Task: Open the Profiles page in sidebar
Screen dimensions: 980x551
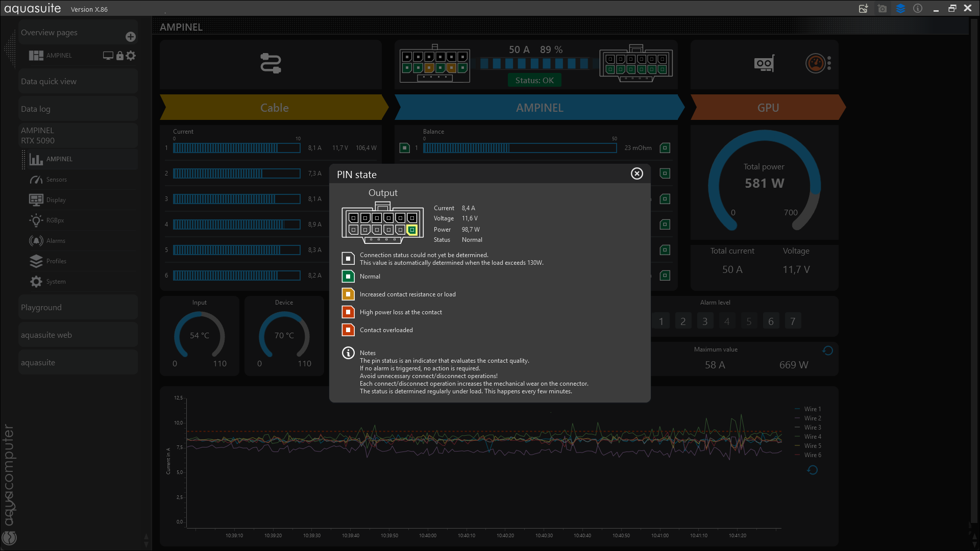Action: [x=56, y=261]
